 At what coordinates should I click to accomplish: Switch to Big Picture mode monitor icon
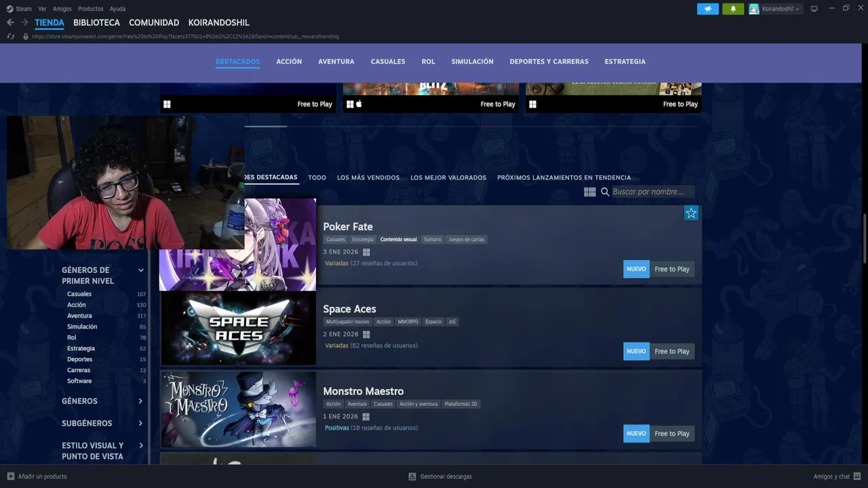814,9
